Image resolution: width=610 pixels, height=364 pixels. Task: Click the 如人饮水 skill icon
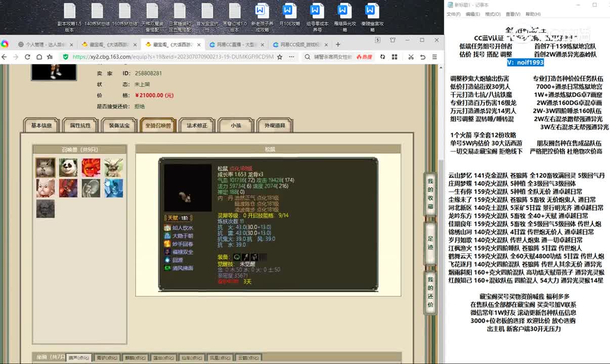pos(167,228)
